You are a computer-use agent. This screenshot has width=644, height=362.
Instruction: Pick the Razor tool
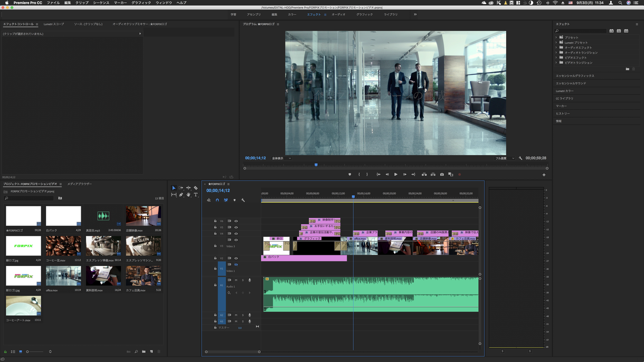point(196,188)
